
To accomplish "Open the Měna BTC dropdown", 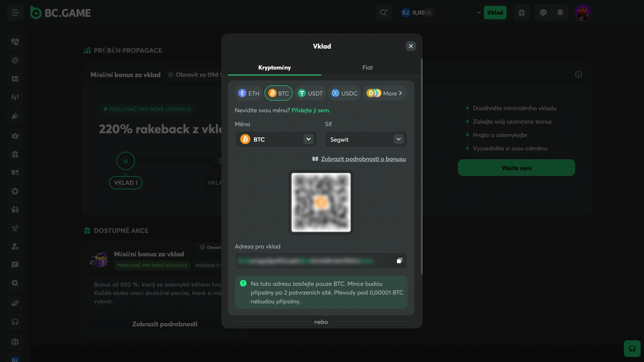I will [276, 139].
